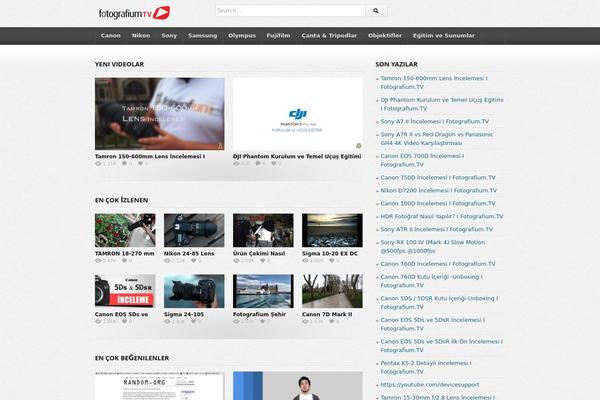
Task: Open Canon EOS 5Ds ve 5DsR İlk Ön İncelemesi
Action: point(442,346)
